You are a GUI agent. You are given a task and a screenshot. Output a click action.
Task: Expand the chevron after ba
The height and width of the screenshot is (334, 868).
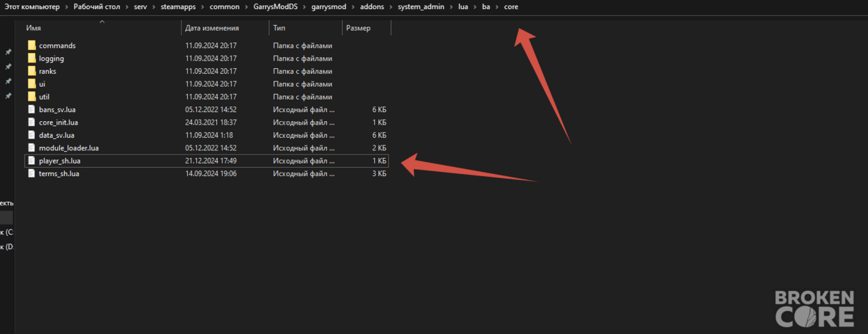click(x=497, y=7)
